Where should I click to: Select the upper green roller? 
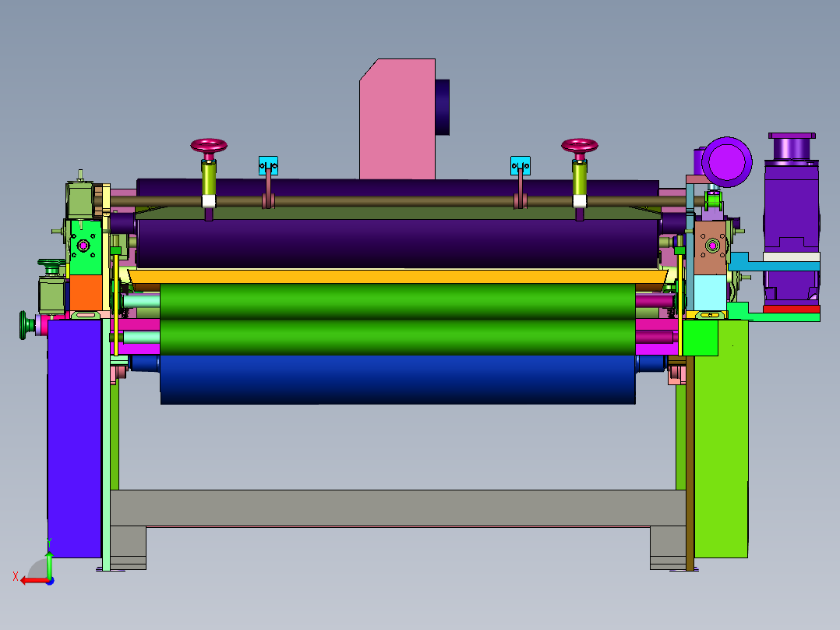click(397, 301)
